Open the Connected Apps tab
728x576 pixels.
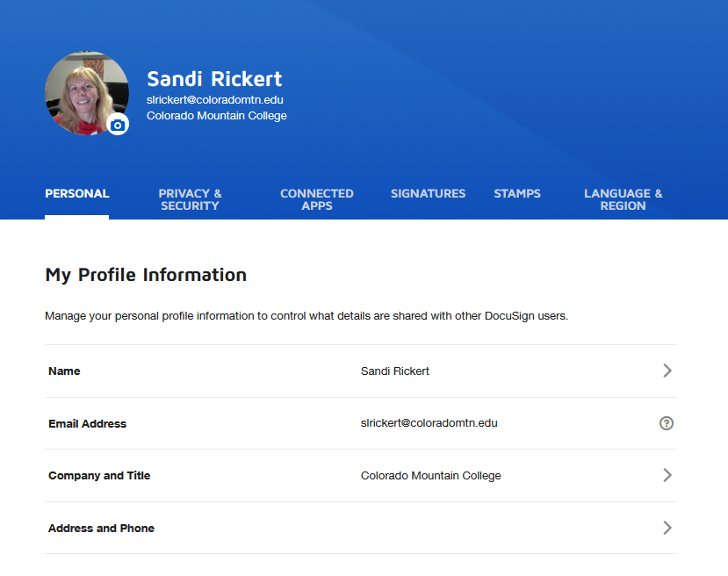tap(317, 199)
